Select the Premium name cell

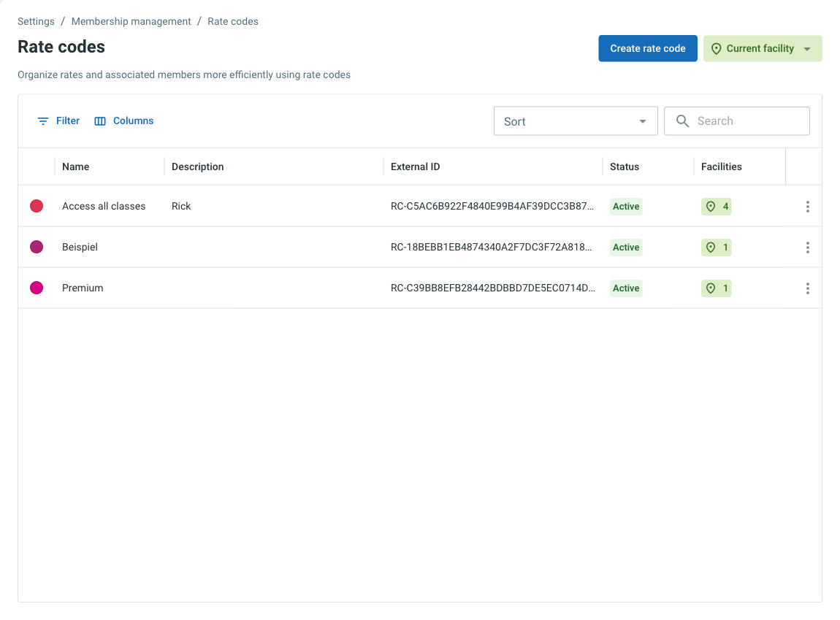pos(83,288)
